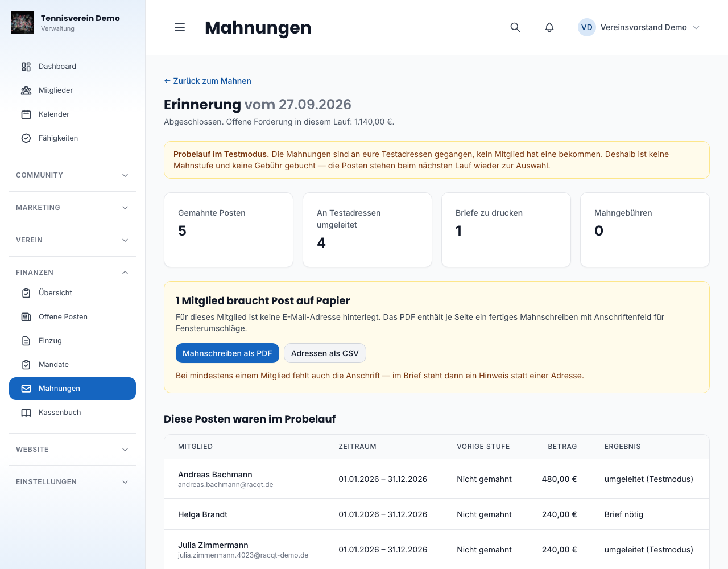Click the Briefe zu drucken card
Screen dimensions: 728x569
tap(506, 230)
